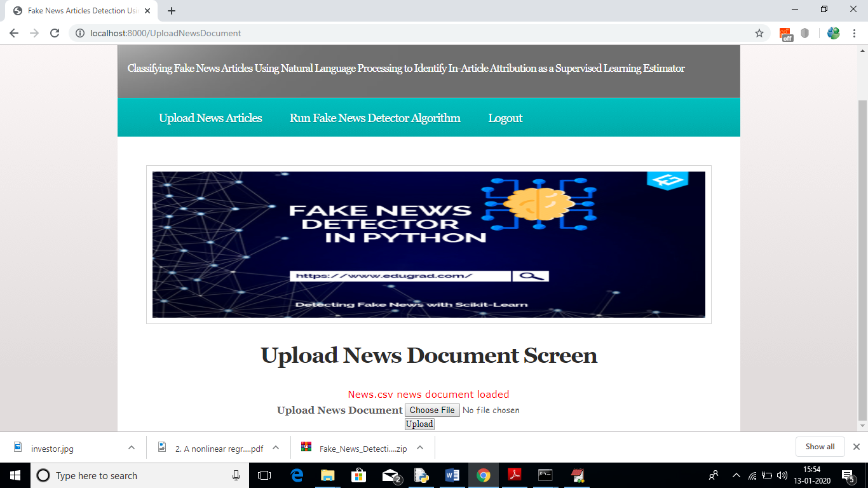The height and width of the screenshot is (488, 868).
Task: Expand options for the zip download
Action: click(x=420, y=448)
